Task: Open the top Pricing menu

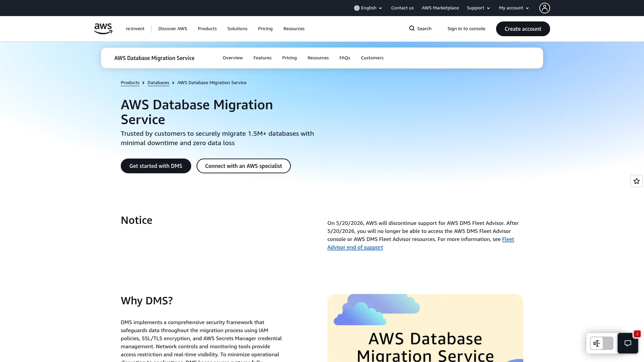Action: click(x=265, y=28)
